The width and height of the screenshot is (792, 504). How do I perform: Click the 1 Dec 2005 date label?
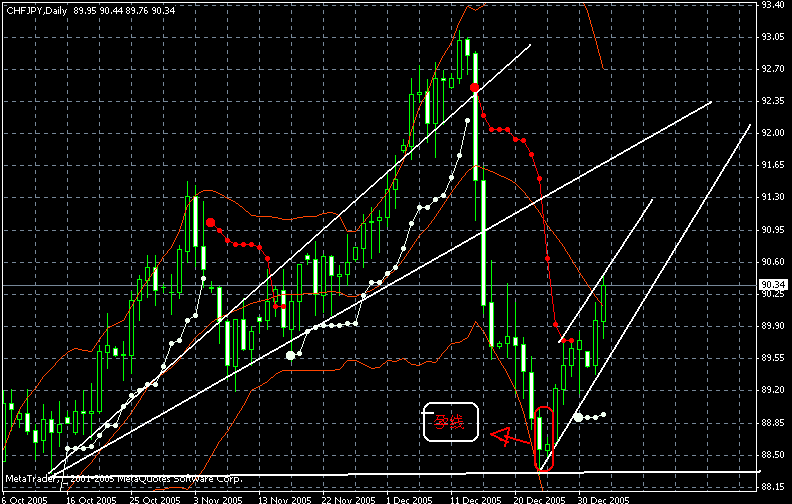pos(409,499)
